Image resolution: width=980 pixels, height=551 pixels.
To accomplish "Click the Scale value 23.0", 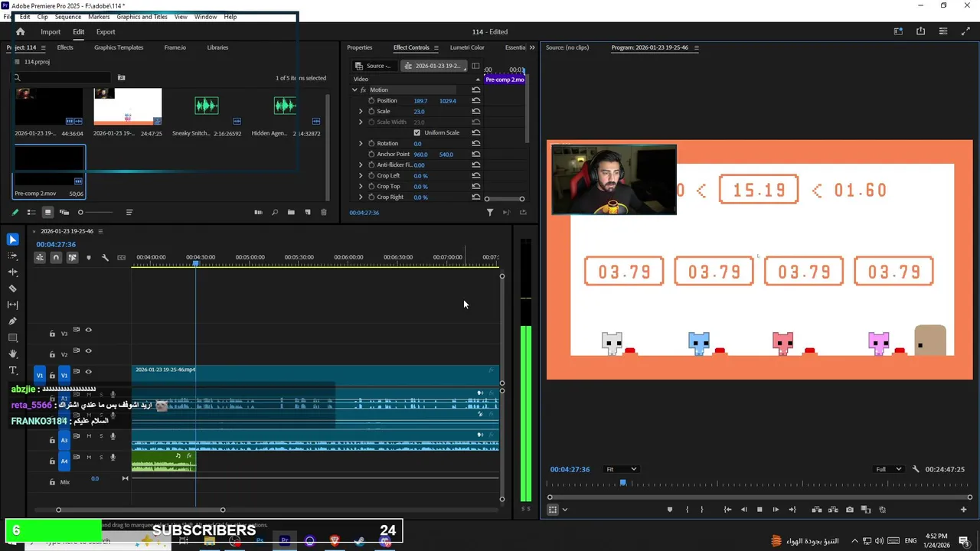I will click(x=419, y=111).
